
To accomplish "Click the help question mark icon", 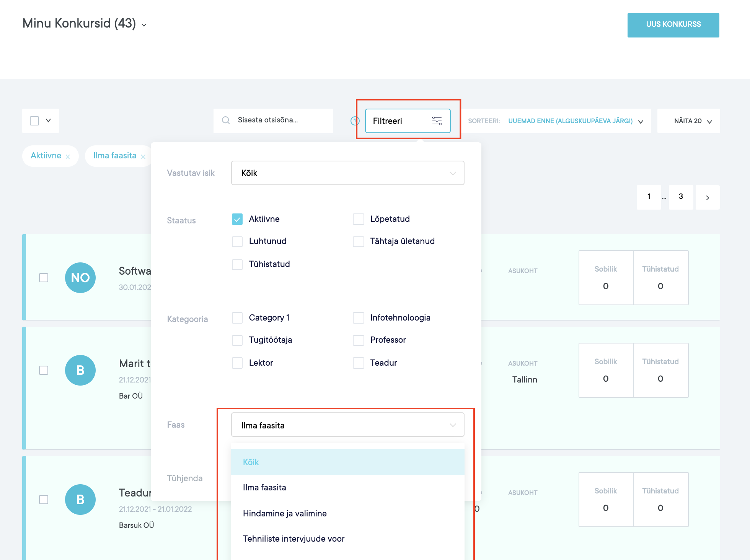I will (355, 121).
